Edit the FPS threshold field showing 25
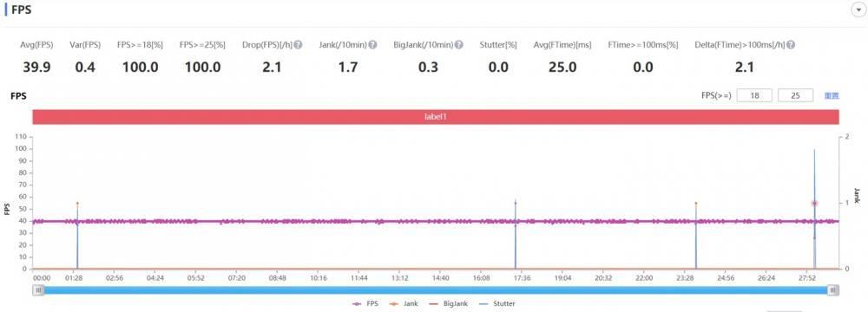The width and height of the screenshot is (868, 312). click(795, 95)
